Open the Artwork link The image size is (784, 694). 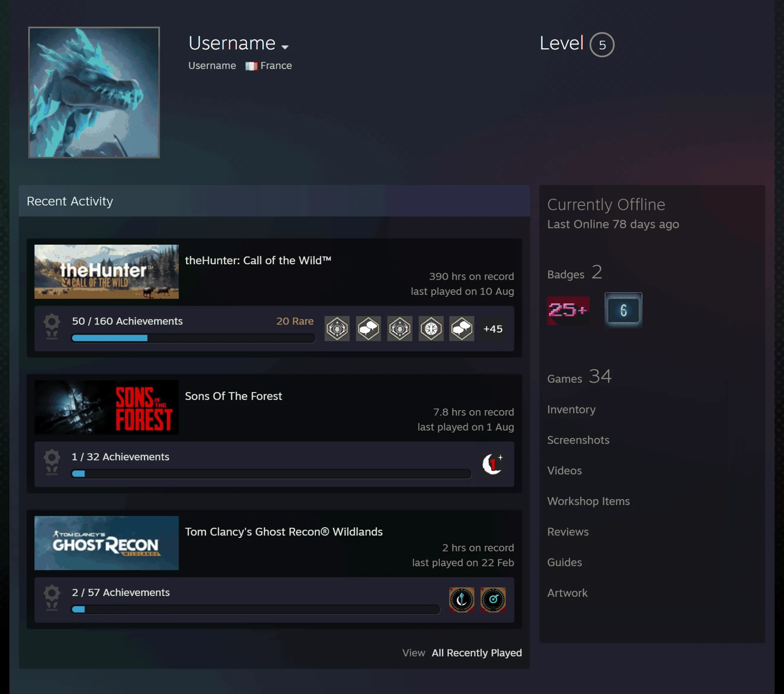pos(567,593)
